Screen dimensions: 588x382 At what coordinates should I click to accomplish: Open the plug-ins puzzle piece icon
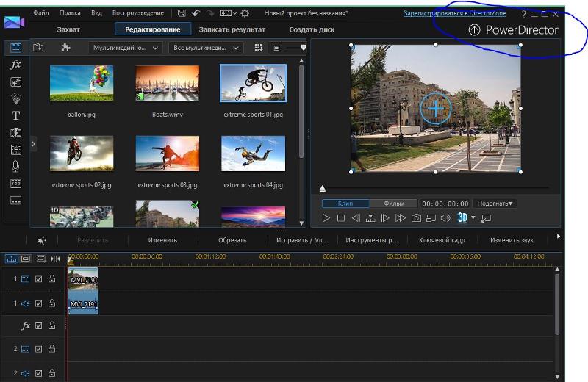pyautogui.click(x=65, y=48)
